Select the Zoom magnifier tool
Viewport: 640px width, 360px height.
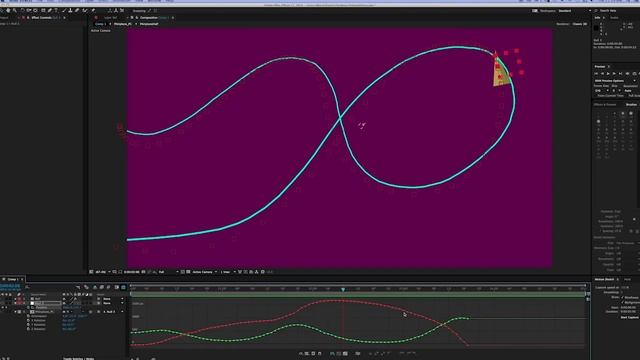pos(14,11)
